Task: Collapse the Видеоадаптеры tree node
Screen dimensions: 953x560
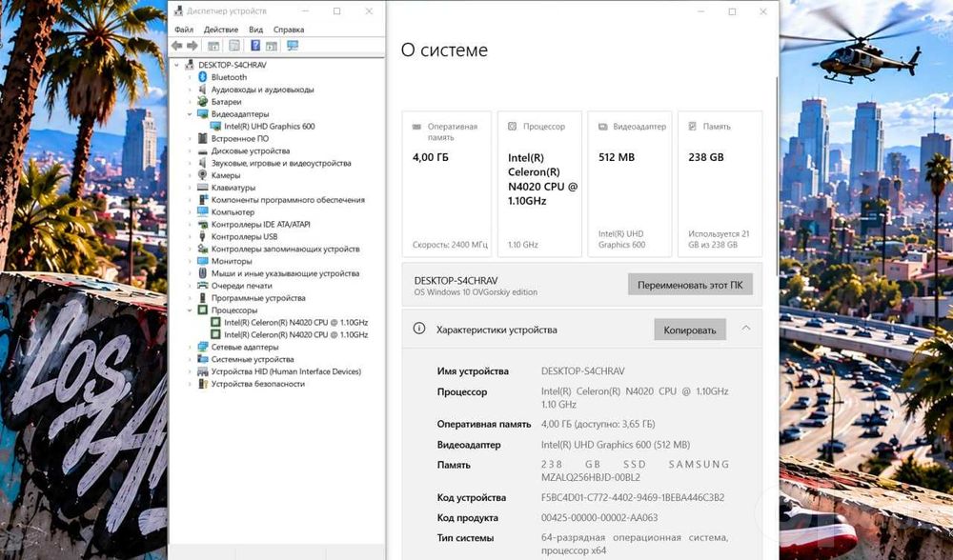Action: pos(189,113)
